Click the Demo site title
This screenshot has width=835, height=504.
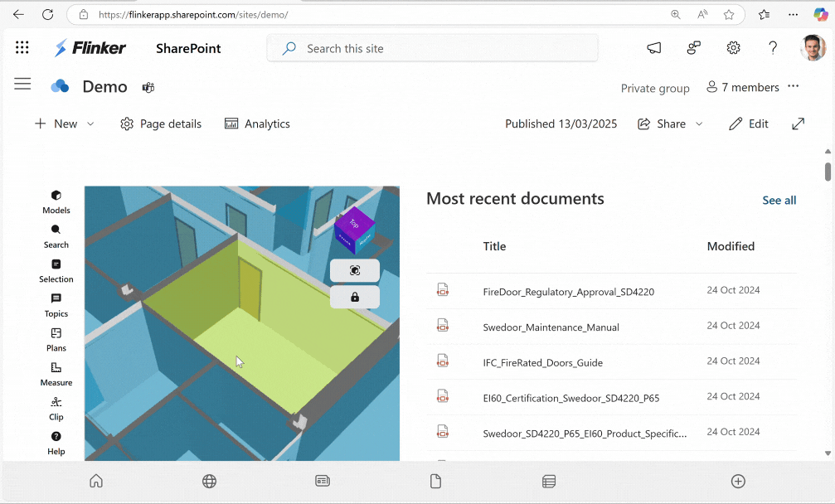click(x=105, y=86)
